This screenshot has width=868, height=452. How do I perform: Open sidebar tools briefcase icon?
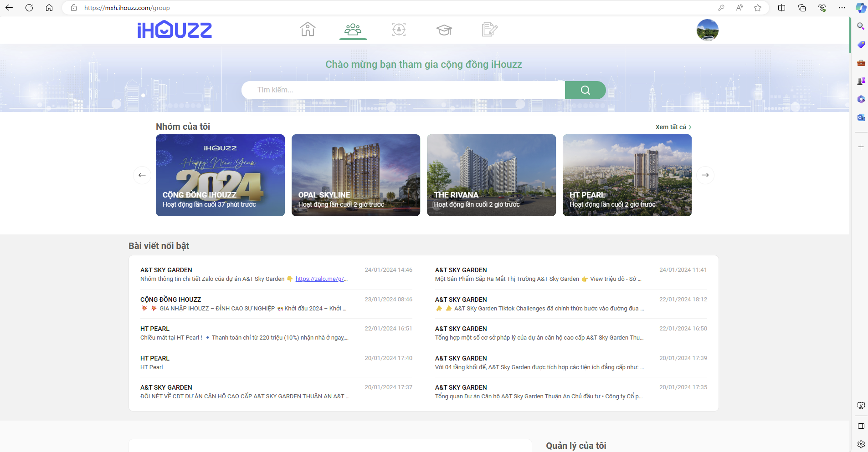point(861,63)
